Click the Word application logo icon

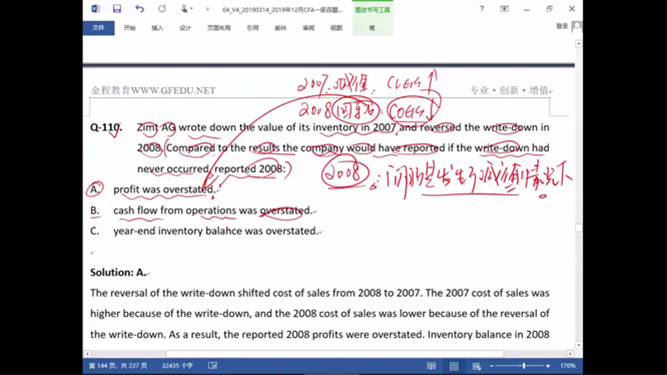[95, 9]
